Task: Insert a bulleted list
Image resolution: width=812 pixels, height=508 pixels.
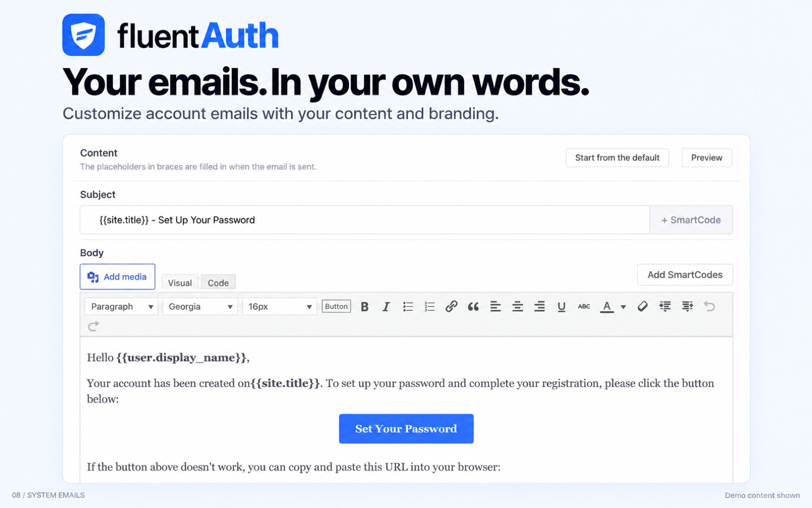Action: point(408,306)
